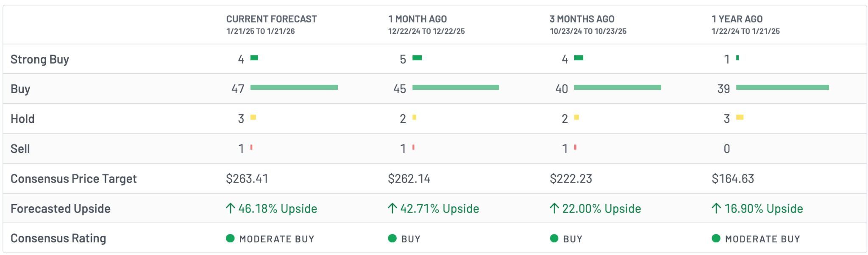Click the Buy bar showing 39 one year ago
868x255 pixels.
(782, 87)
